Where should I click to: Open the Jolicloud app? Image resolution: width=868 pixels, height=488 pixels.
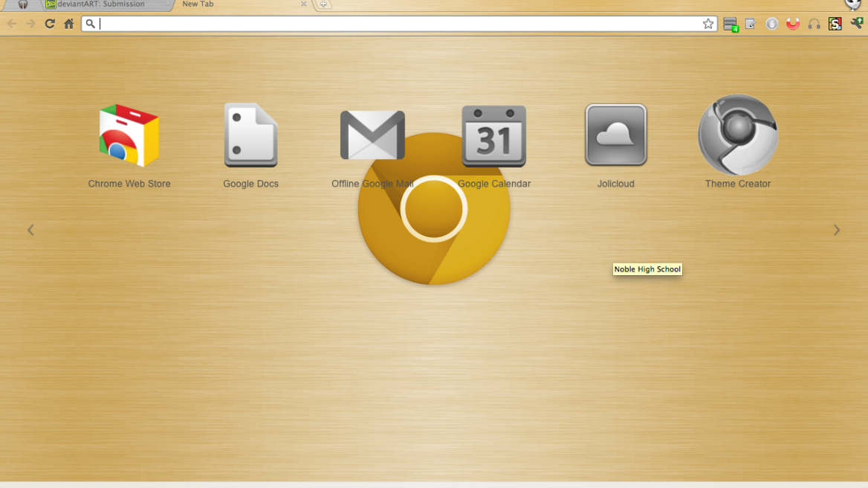(615, 135)
